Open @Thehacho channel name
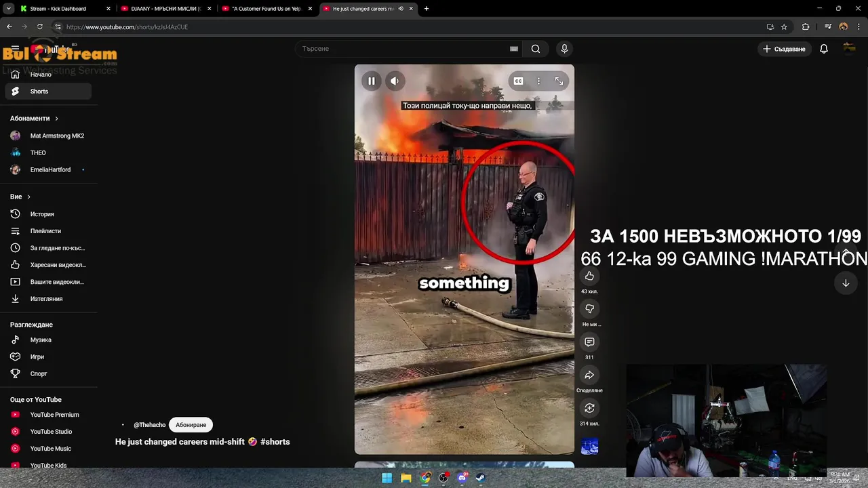 coord(149,425)
